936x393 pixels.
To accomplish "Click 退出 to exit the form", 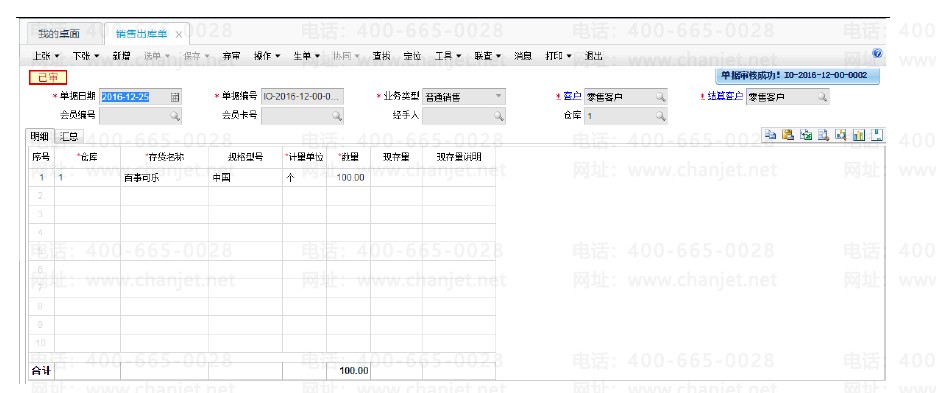I will point(594,56).
